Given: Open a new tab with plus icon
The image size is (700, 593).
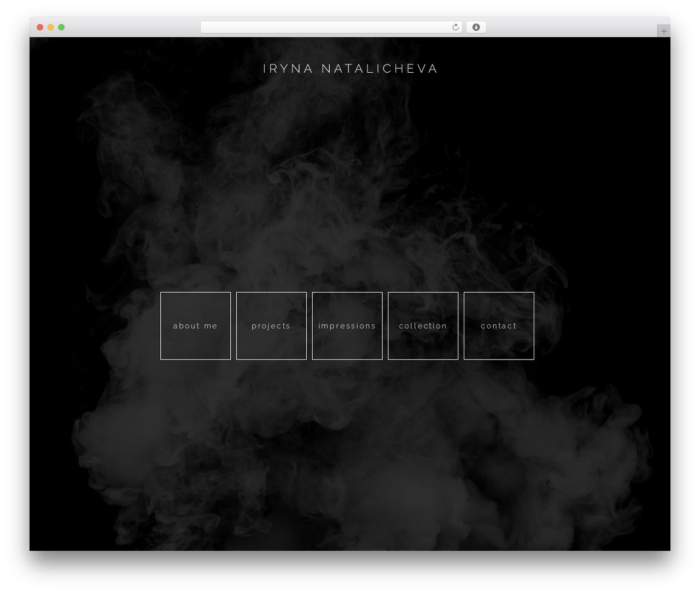Looking at the screenshot, I should pos(664,31).
